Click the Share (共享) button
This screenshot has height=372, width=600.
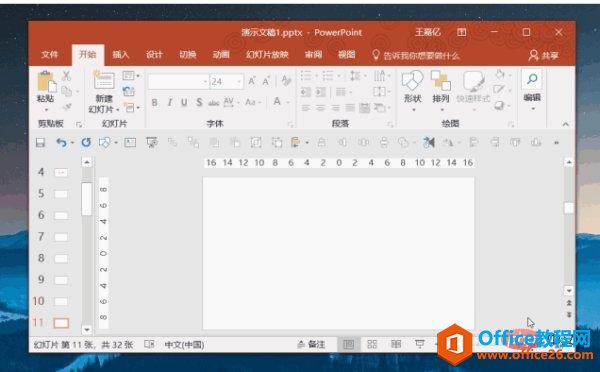pyautogui.click(x=544, y=55)
